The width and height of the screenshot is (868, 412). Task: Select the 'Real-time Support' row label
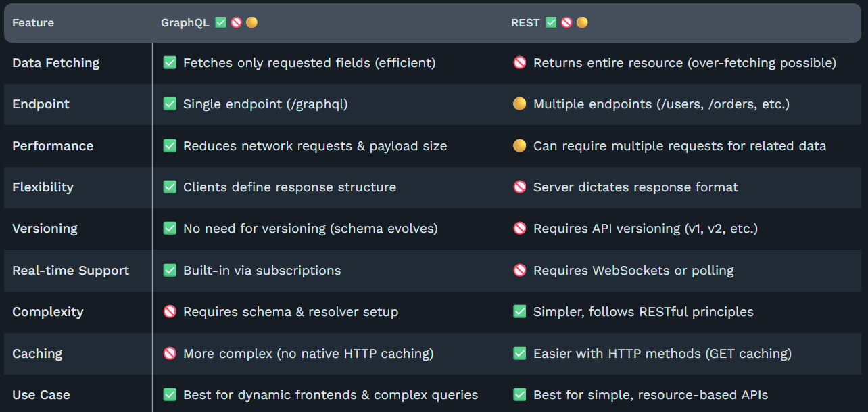[x=71, y=271]
